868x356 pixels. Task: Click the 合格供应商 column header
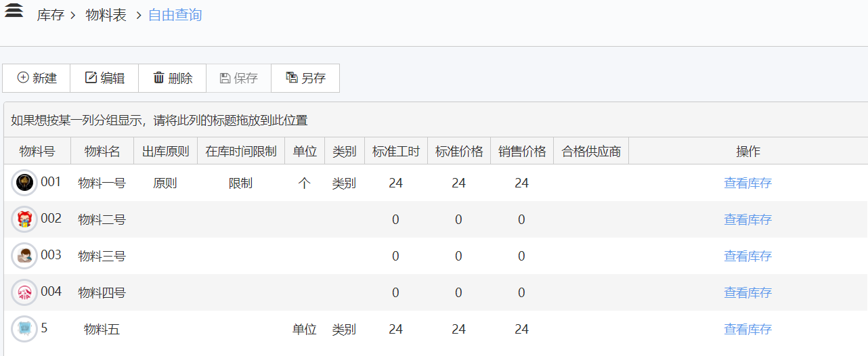[591, 152]
